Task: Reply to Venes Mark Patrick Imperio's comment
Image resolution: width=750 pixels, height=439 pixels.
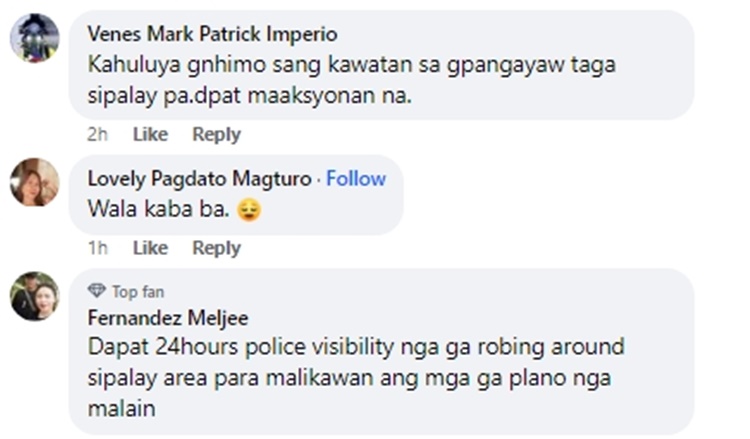Action: (x=216, y=134)
